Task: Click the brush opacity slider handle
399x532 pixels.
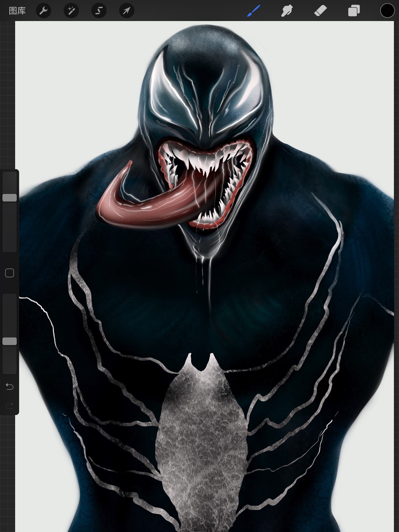Action: [x=10, y=341]
